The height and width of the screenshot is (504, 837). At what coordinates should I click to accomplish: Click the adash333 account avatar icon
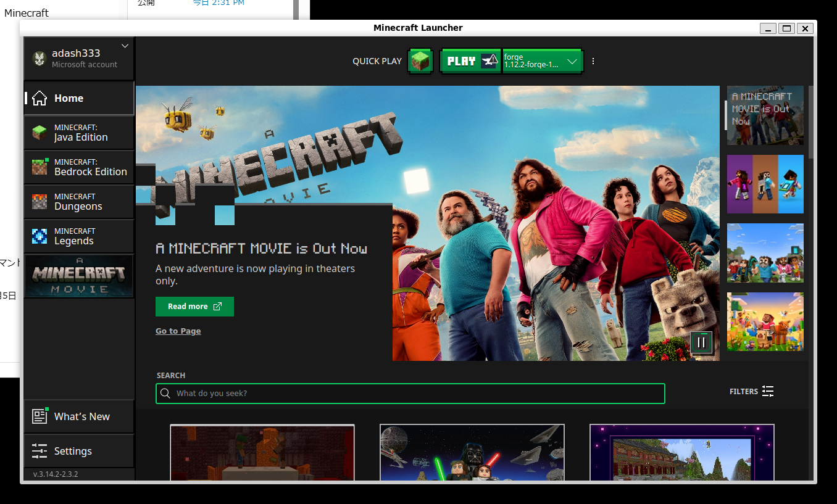40,59
